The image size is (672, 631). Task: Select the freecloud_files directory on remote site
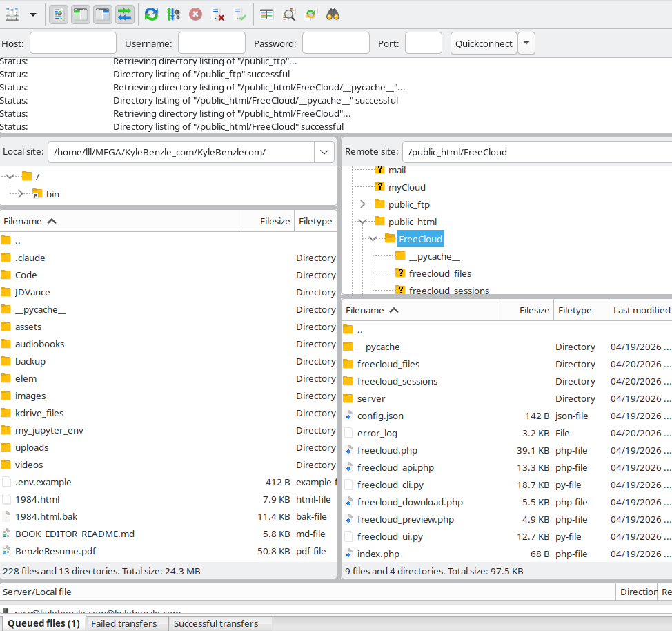(x=388, y=364)
